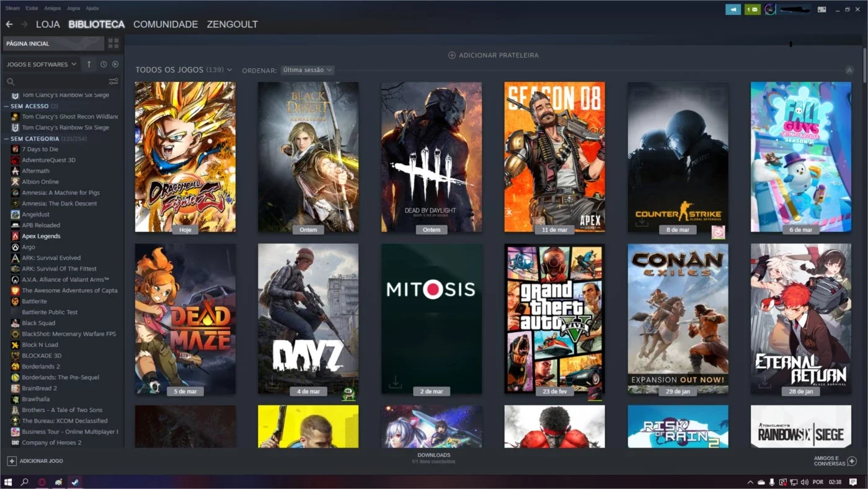The height and width of the screenshot is (489, 868).
Task: Collapse the Sem Acesso category
Action: click(x=7, y=106)
